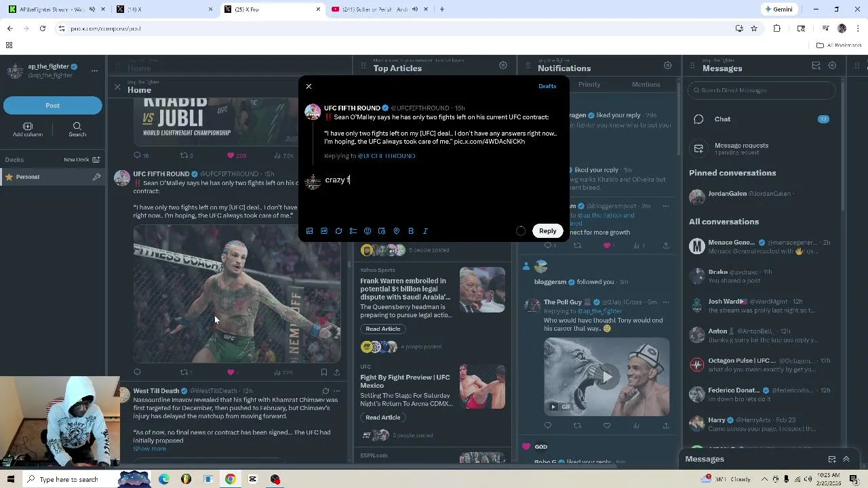Open Messages column settings gear
Screen dimensions: 868x488
pos(832,65)
